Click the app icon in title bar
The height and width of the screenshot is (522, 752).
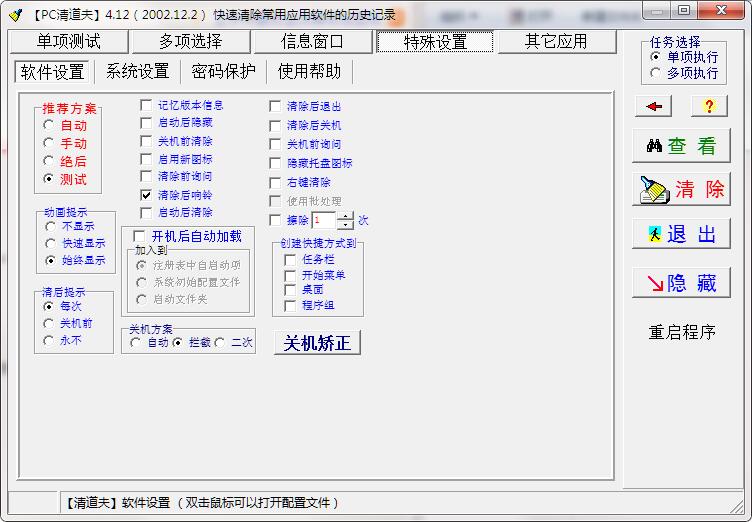pos(14,13)
